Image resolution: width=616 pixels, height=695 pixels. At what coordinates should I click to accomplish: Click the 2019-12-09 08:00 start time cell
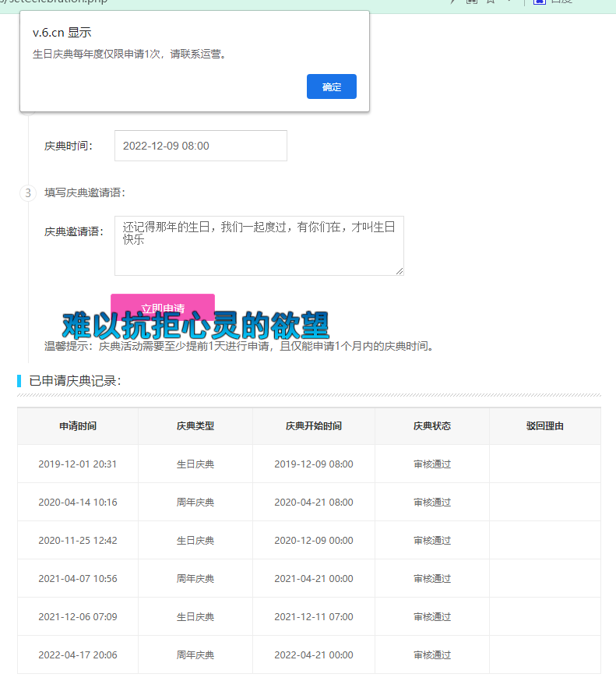tap(314, 464)
